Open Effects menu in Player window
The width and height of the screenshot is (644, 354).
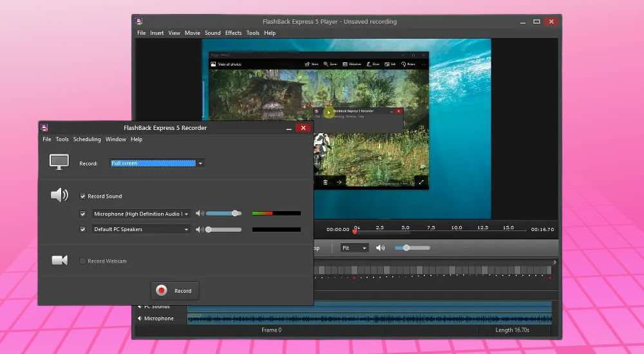click(x=233, y=33)
